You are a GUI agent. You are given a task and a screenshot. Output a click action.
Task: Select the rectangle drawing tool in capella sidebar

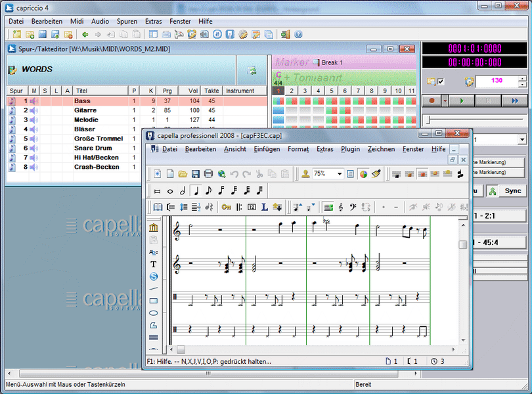click(153, 301)
